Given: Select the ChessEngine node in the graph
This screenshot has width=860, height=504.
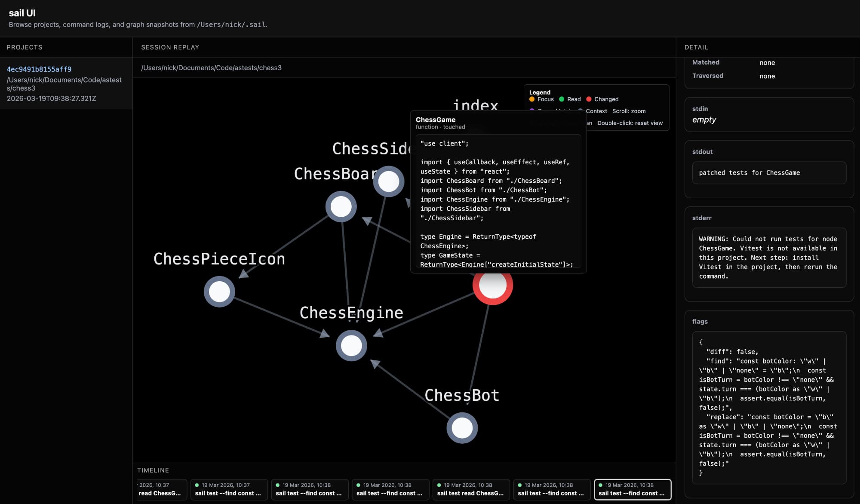Looking at the screenshot, I should pos(352,345).
